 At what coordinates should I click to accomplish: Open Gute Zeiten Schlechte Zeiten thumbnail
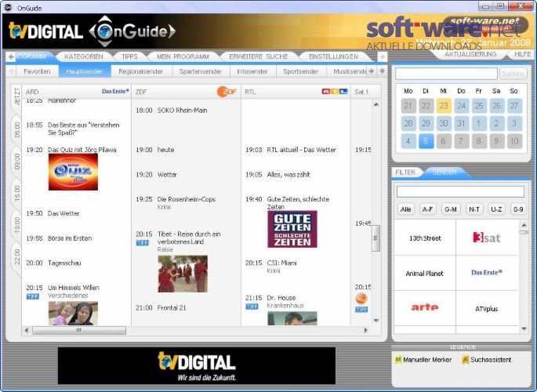(x=292, y=229)
